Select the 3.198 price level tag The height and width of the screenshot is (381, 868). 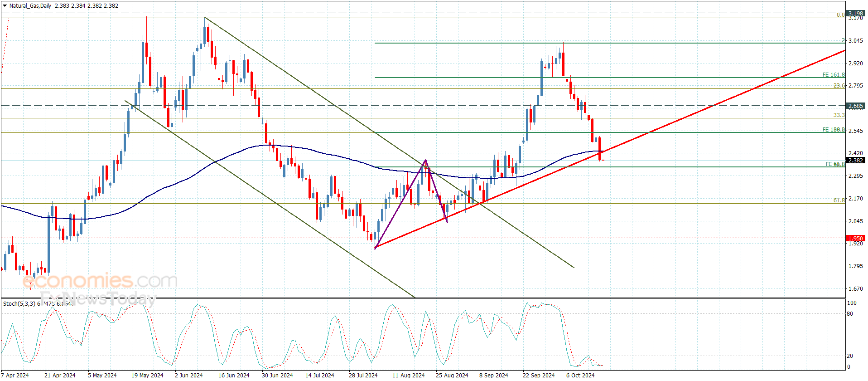[x=855, y=14]
